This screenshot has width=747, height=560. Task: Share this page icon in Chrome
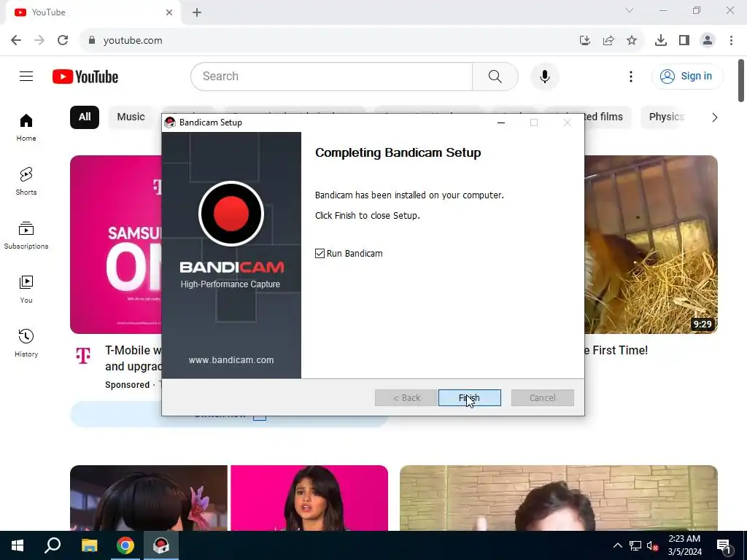tap(608, 40)
